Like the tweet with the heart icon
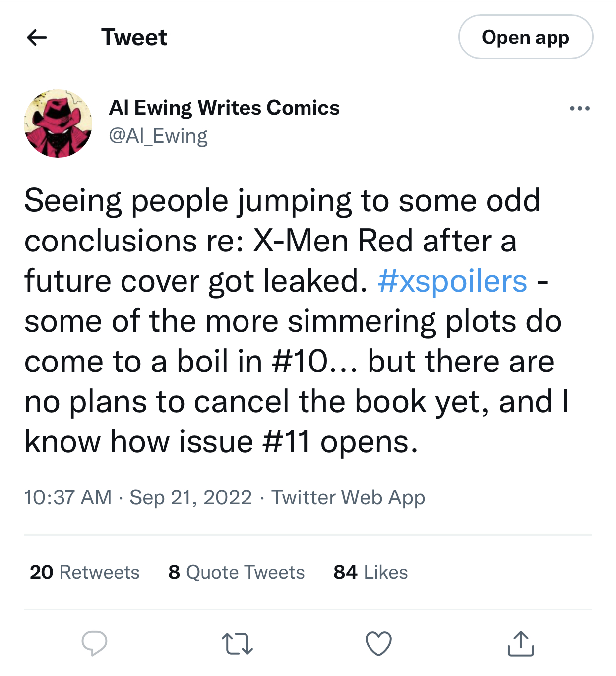Image resolution: width=616 pixels, height=676 pixels. tap(379, 644)
